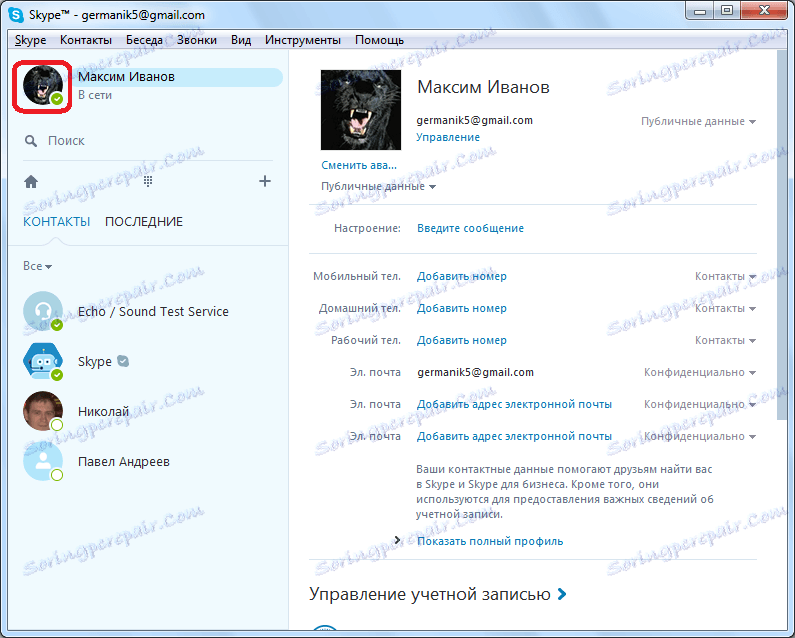This screenshot has height=638, width=795.
Task: Add a work phone number link
Action: pyautogui.click(x=461, y=340)
